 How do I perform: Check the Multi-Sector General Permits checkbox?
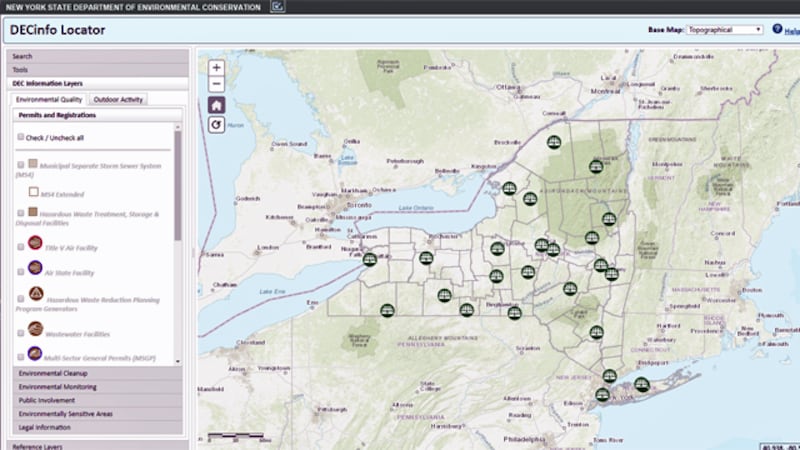pos(21,355)
